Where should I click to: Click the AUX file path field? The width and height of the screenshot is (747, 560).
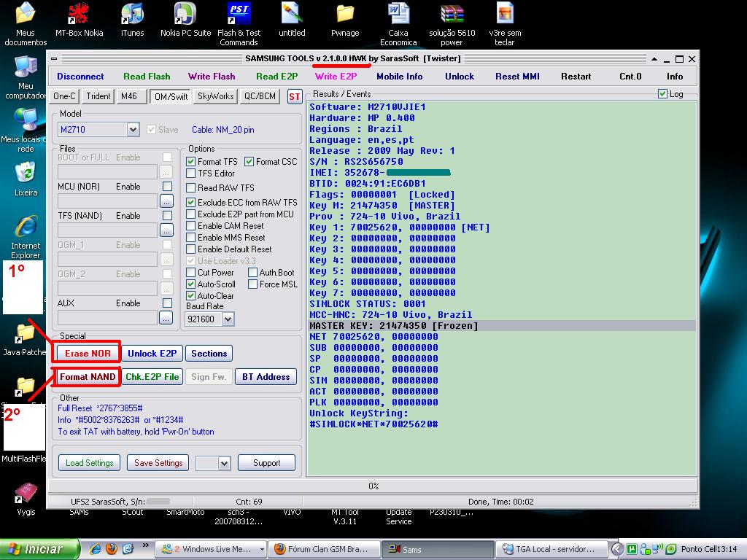tap(107, 318)
